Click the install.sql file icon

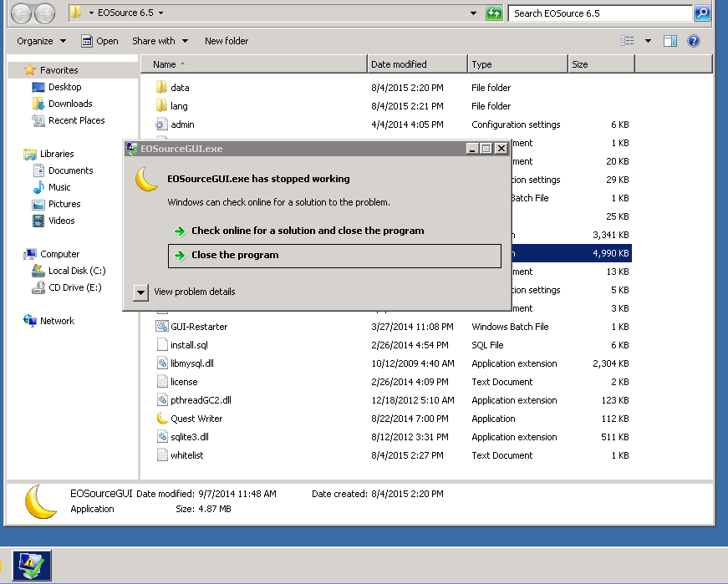162,345
